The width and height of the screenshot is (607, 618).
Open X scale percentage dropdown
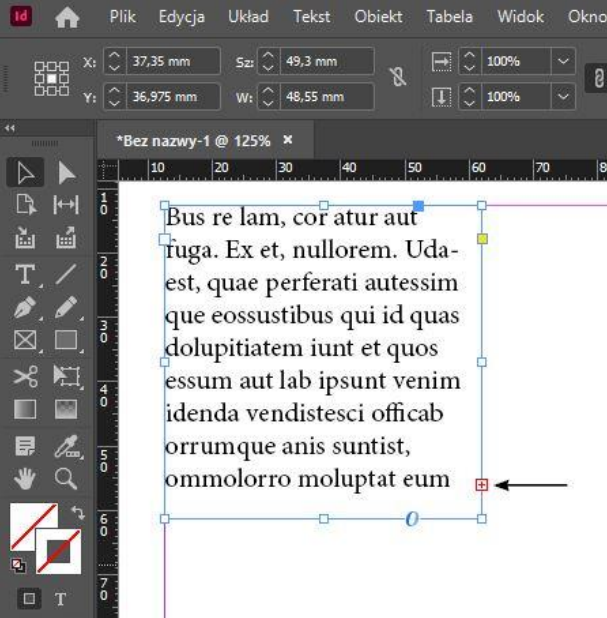pyautogui.click(x=563, y=61)
